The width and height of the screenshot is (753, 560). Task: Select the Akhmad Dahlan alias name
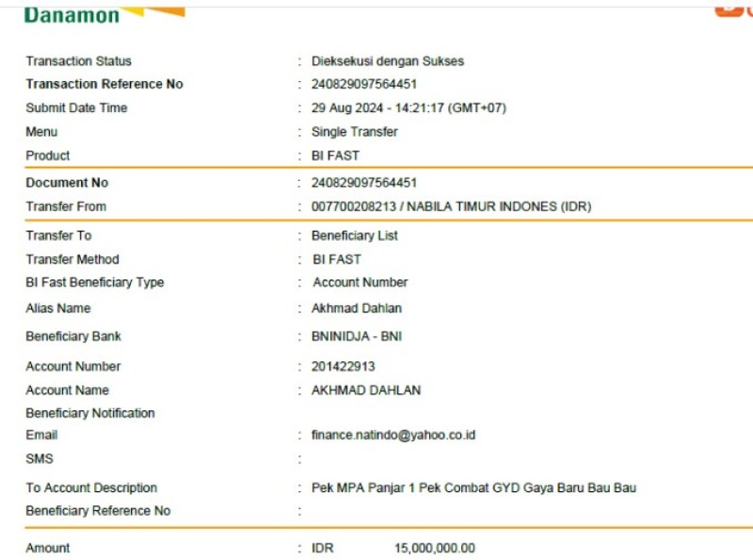pos(357,308)
